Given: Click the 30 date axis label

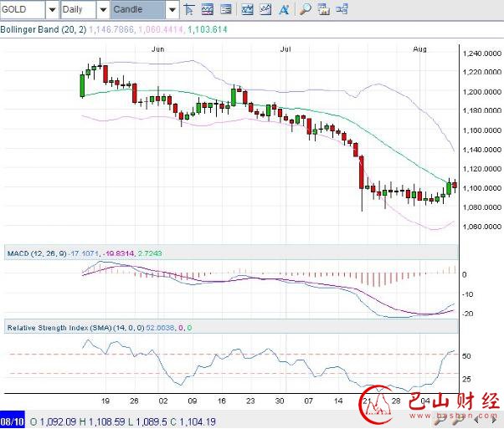Looking at the screenshot, I should coord(280,401).
